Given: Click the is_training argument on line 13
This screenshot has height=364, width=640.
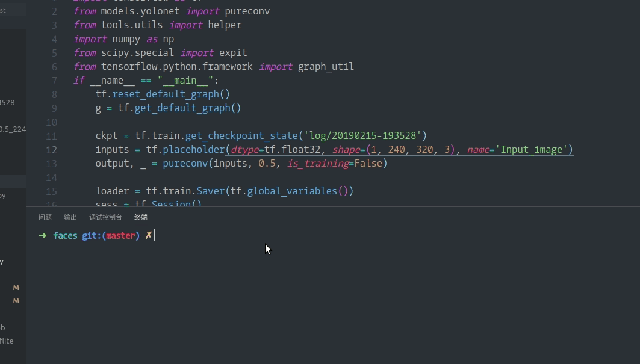Looking at the screenshot, I should click(318, 164).
